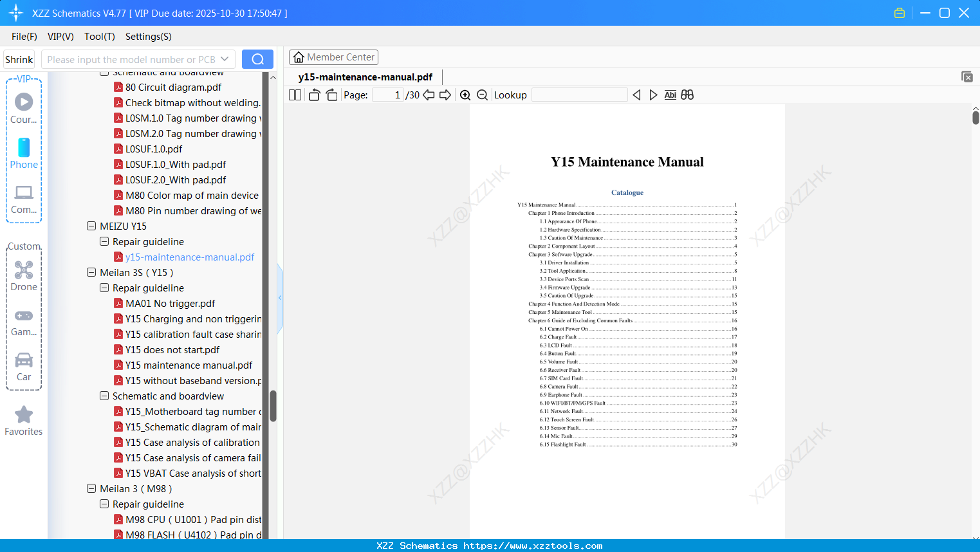Open L0SUF.2.0_With pad.pdf
Image resolution: width=980 pixels, height=552 pixels.
[176, 180]
